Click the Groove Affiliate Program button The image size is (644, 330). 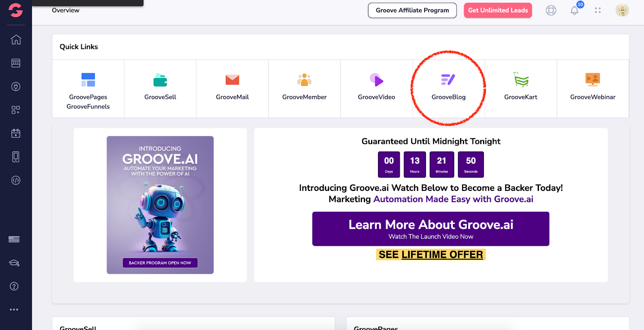click(412, 10)
